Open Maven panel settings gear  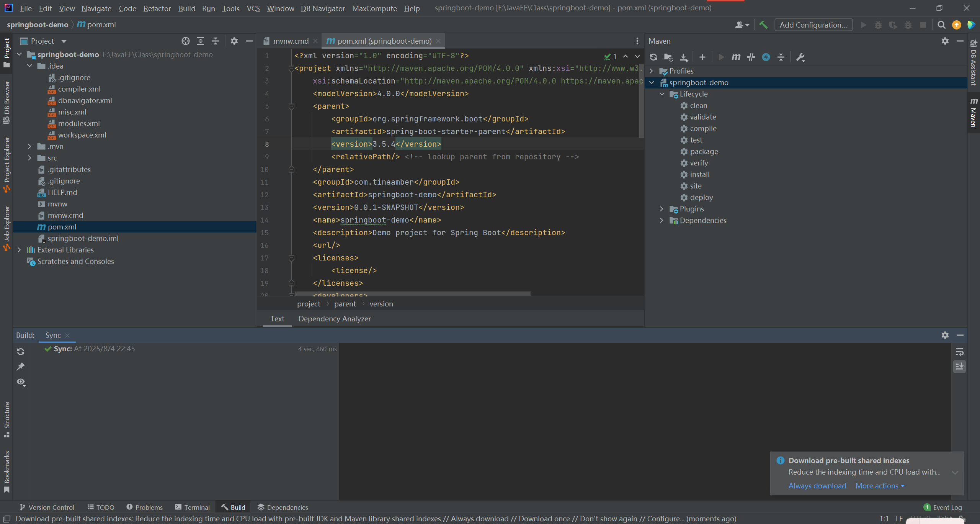tap(945, 41)
